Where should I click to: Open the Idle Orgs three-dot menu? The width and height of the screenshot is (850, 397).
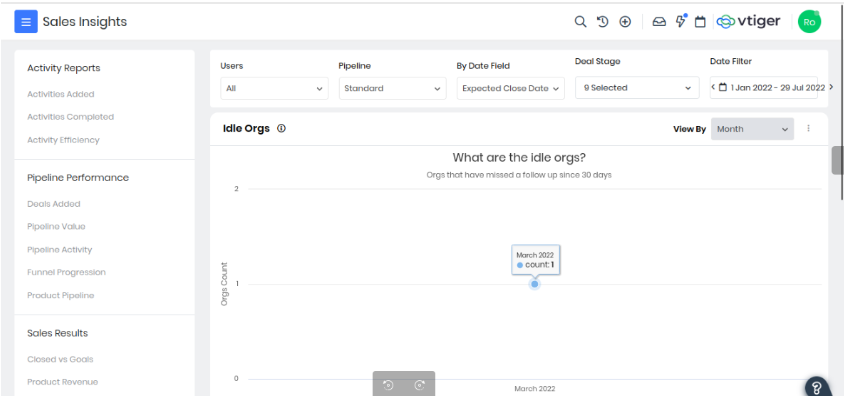coord(808,129)
